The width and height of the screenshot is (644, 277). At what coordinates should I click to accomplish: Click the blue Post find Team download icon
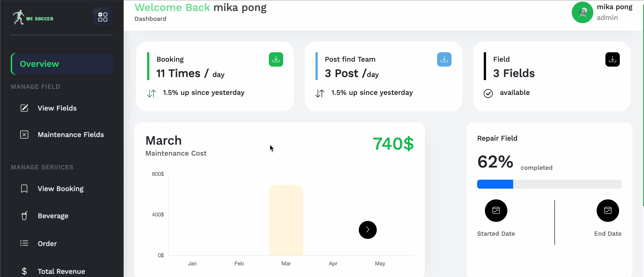(444, 59)
